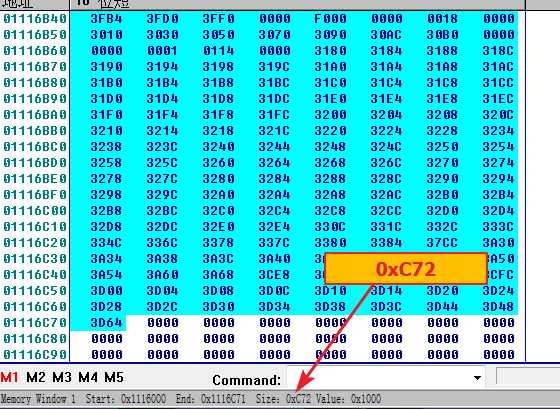Image resolution: width=560 pixels, height=409 pixels.
Task: Expand the Command dropdown arrow
Action: 477,378
